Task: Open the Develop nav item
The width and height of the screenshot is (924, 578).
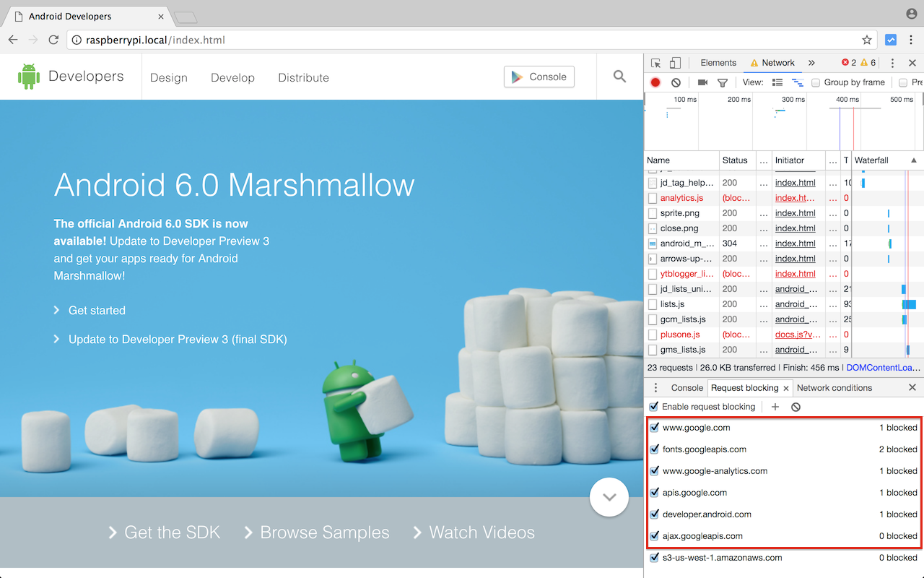Action: click(x=232, y=77)
